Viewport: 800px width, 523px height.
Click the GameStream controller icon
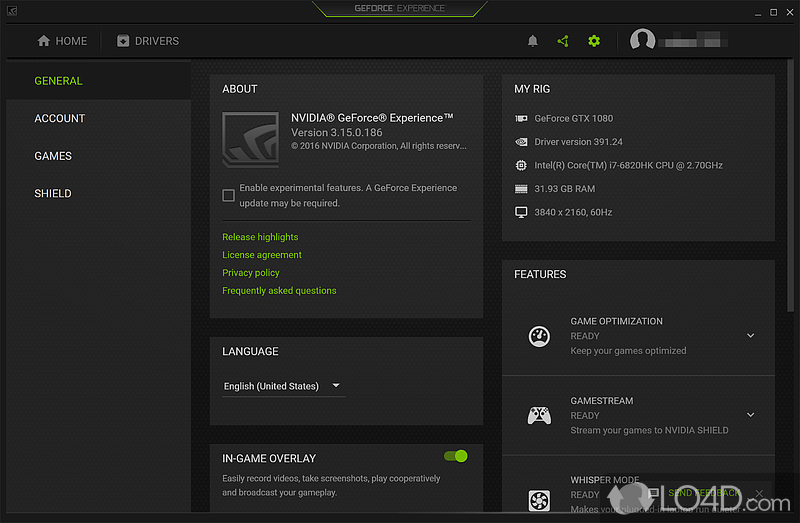coord(539,415)
